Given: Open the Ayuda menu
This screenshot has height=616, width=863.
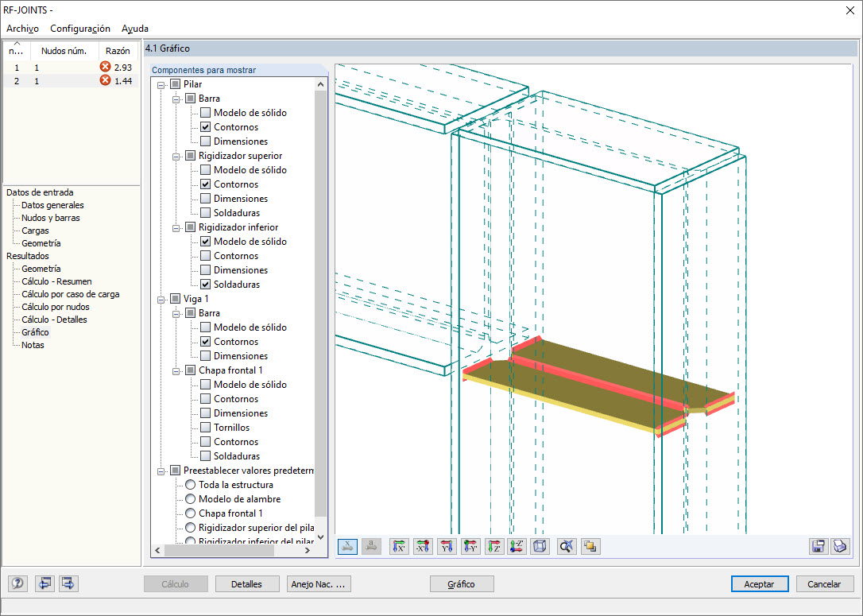Looking at the screenshot, I should (x=135, y=28).
